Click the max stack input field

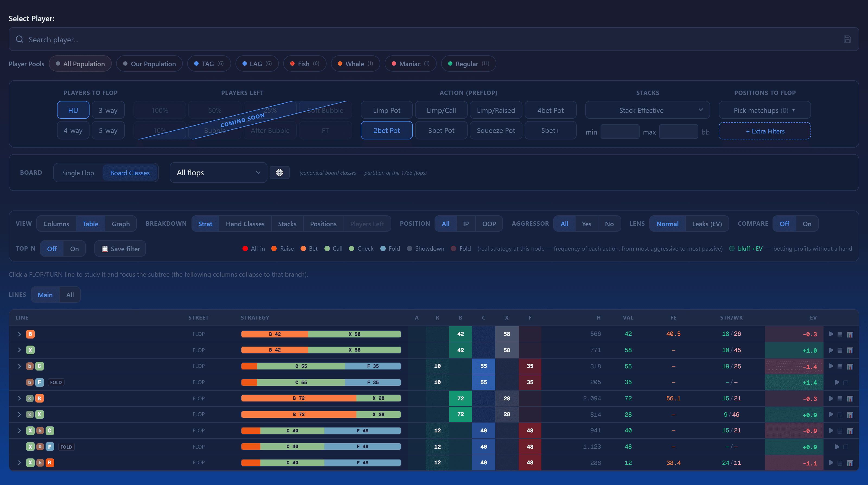[x=678, y=132]
